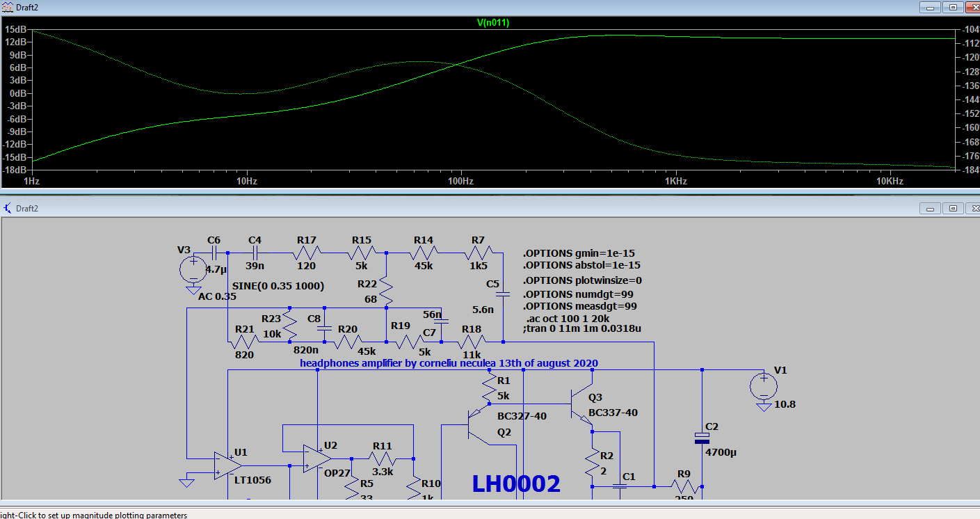This screenshot has width=980, height=519.
Task: Click the 4700µ capacitor value
Action: [x=721, y=452]
